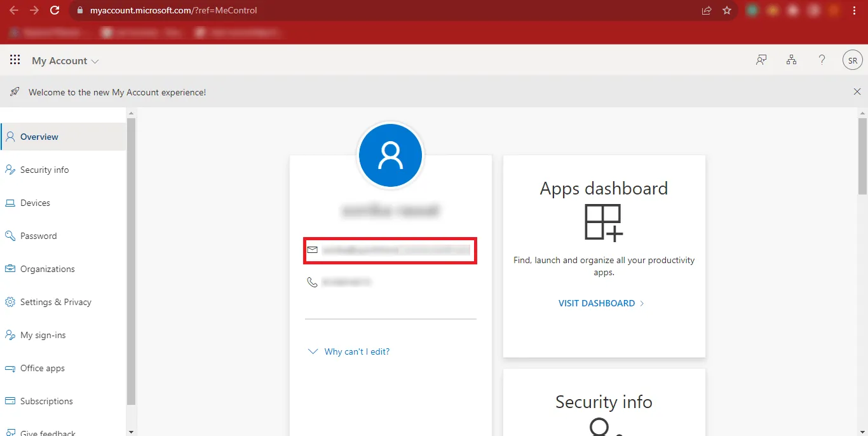
Task: Expand the 'Why can't I edit?' section
Action: click(x=356, y=351)
